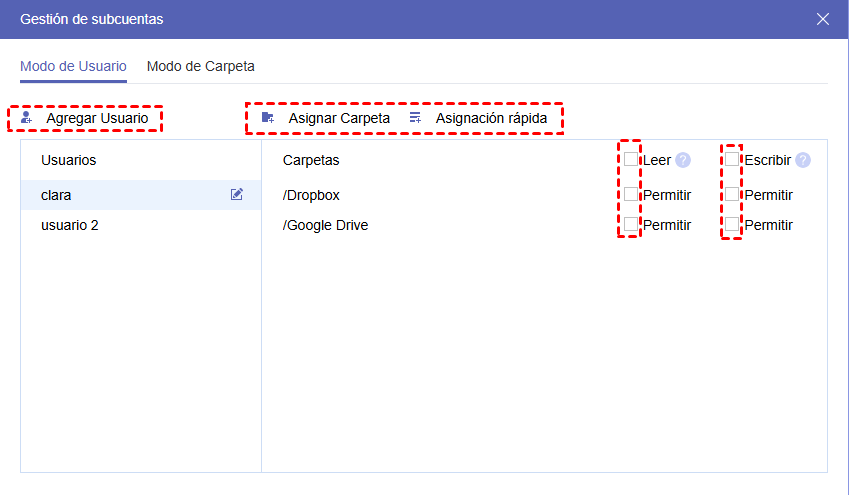Screen dimensions: 849x495
Task: Enable read permission for /Dropbox
Action: 631,194
